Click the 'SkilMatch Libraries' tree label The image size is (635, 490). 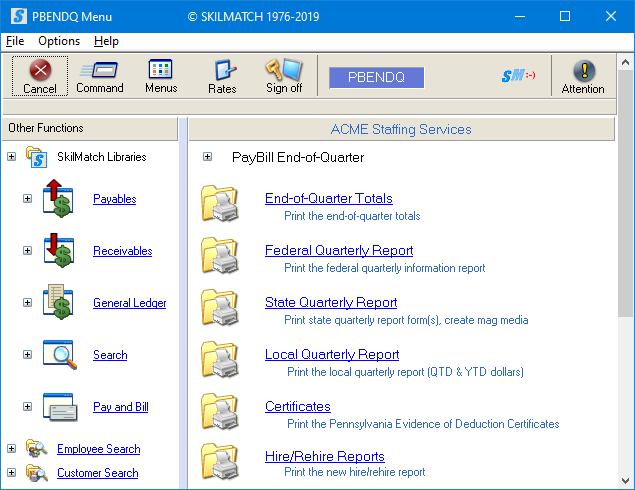[102, 157]
